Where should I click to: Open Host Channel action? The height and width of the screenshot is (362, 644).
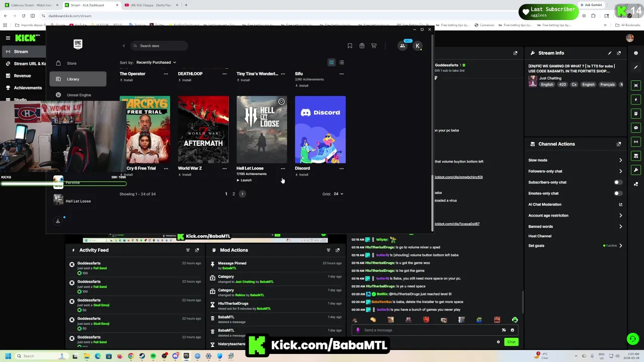pyautogui.click(x=540, y=236)
